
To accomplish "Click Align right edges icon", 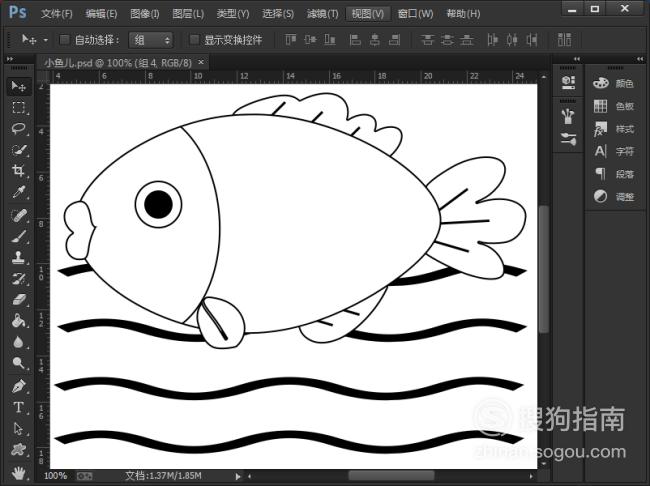I will 395,40.
